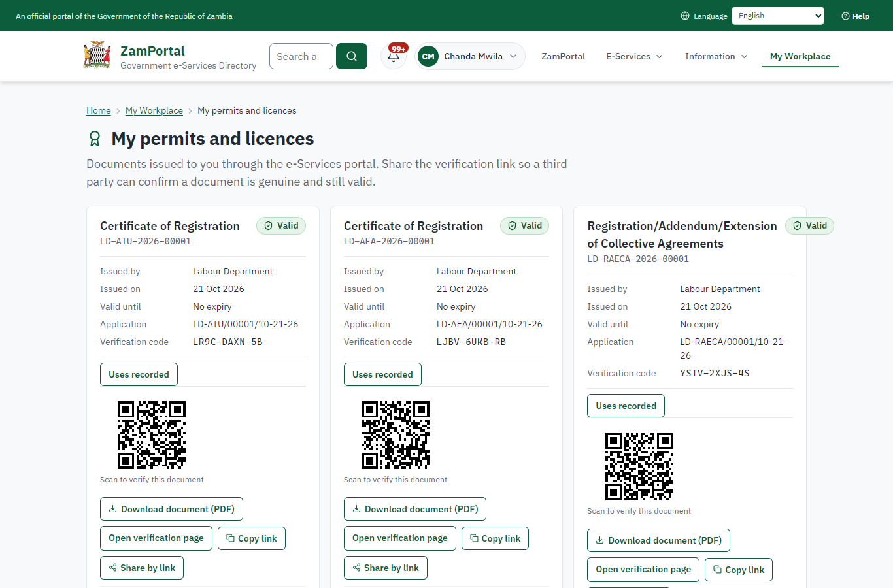Viewport: 893px width, 588px height.
Task: Expand the E-Services menu
Action: point(634,56)
